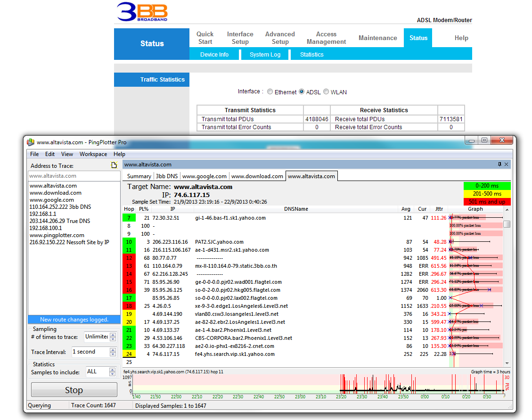Open the System Log router page
The image size is (532, 420).
pyautogui.click(x=265, y=55)
